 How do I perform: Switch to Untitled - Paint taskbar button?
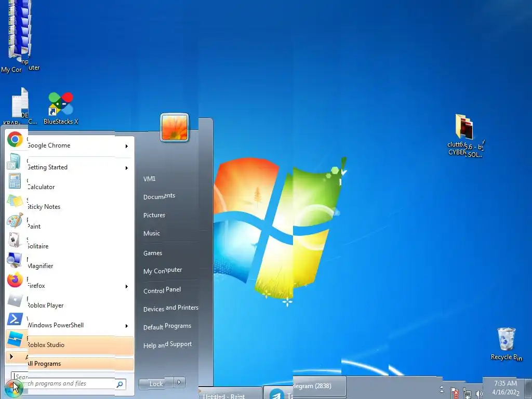click(x=230, y=394)
